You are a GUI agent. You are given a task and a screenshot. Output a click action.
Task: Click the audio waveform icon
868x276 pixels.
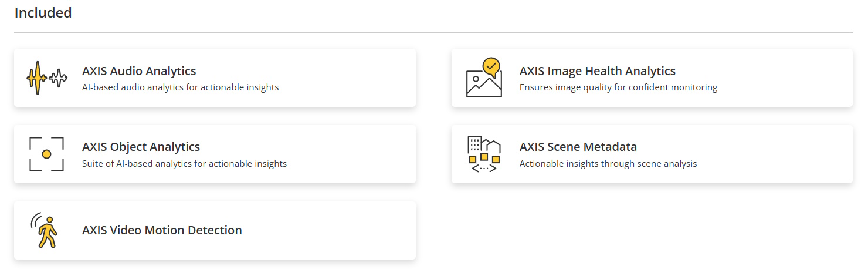(x=47, y=78)
